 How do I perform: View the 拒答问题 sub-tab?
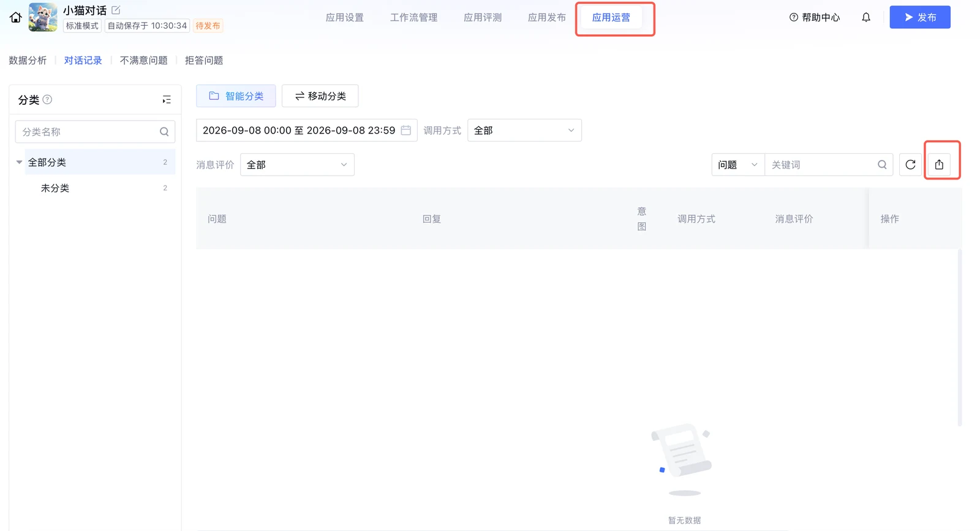[x=204, y=60]
